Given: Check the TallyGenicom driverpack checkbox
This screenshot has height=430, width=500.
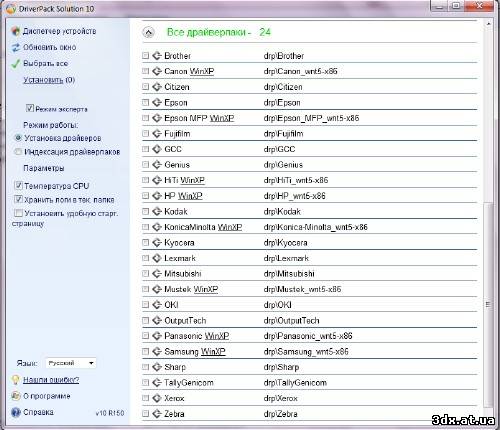Looking at the screenshot, I should [x=145, y=383].
